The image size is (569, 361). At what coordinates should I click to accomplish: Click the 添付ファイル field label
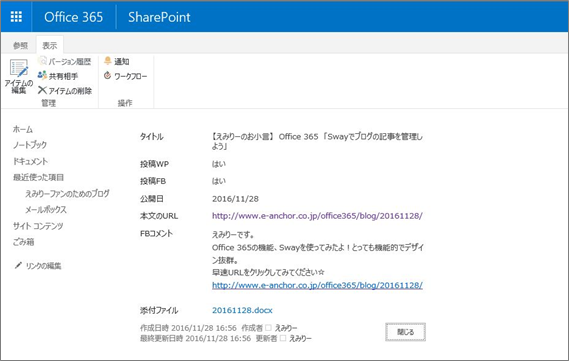click(x=159, y=310)
